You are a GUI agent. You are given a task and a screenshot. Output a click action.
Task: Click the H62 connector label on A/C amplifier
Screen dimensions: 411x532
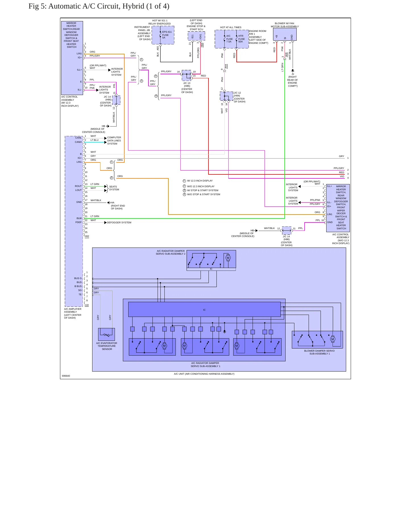87,236
